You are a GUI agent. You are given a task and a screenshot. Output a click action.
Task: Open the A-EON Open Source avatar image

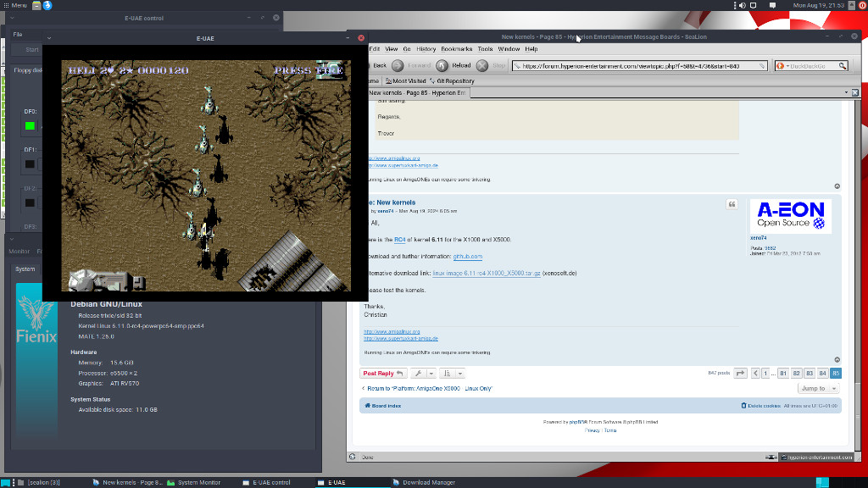pos(791,216)
